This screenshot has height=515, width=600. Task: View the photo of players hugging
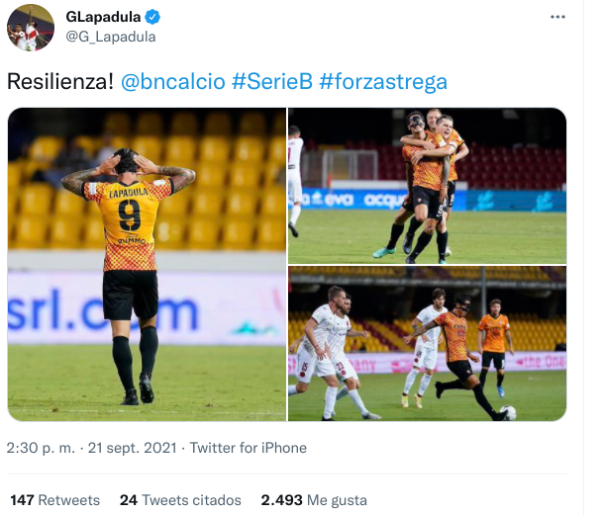[427, 186]
